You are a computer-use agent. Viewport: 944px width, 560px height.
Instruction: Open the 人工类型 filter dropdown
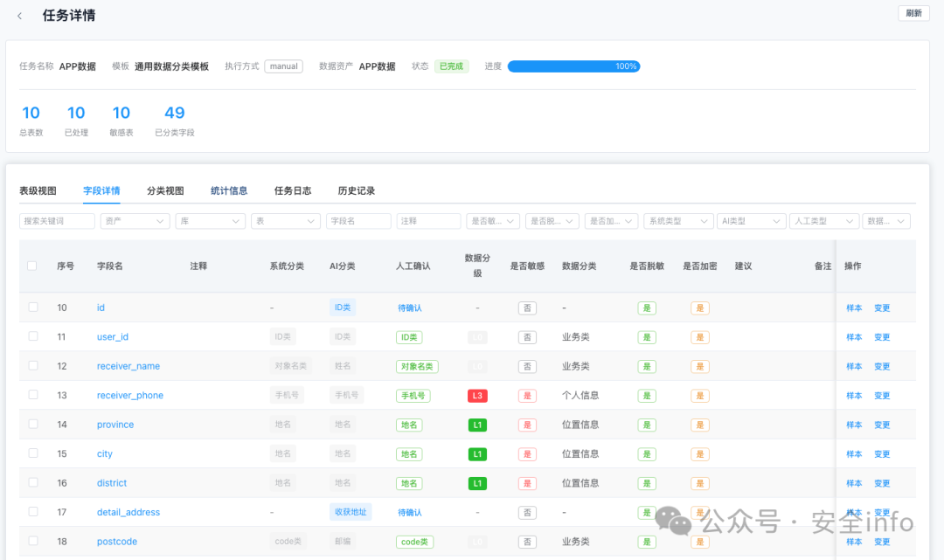tap(824, 221)
